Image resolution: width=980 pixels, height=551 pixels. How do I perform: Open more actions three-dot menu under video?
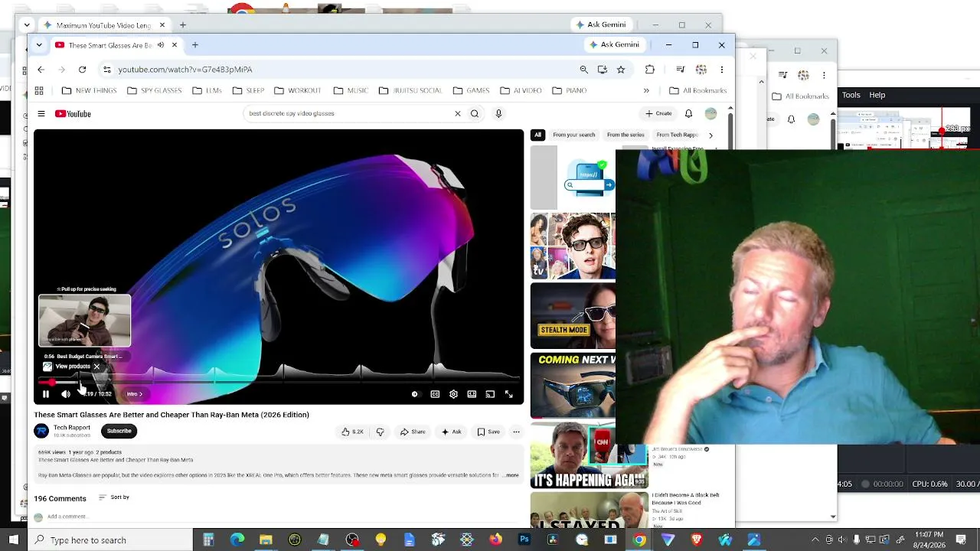click(x=516, y=432)
